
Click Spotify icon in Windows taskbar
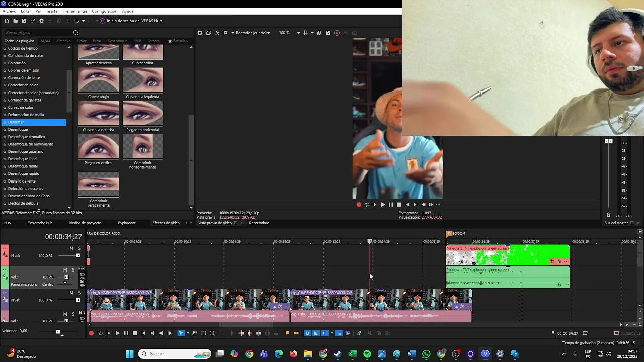point(367,354)
